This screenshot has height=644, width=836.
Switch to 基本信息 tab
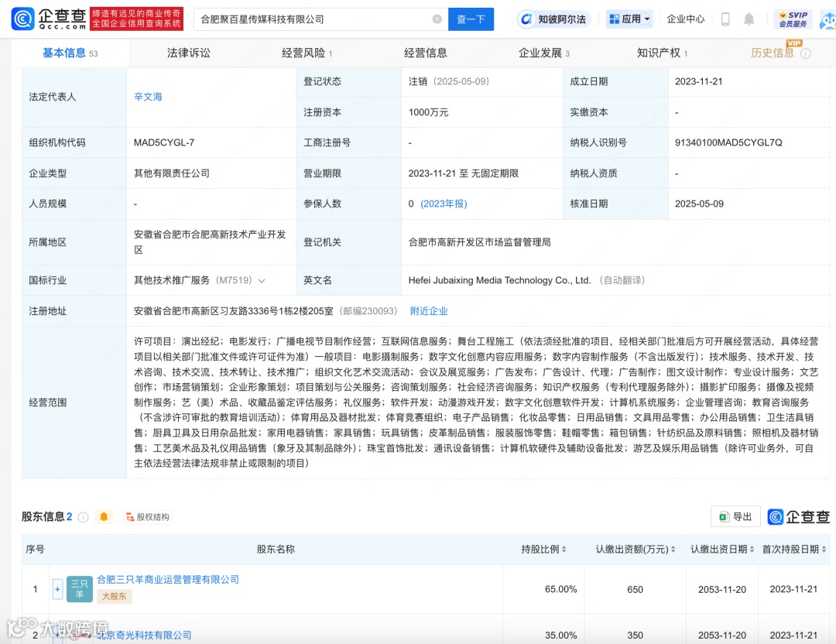(70, 53)
